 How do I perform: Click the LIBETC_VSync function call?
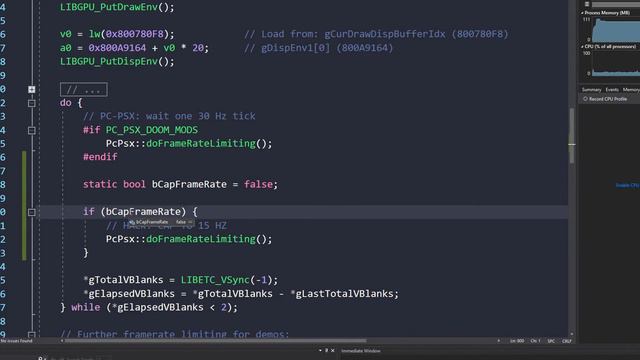(x=215, y=280)
